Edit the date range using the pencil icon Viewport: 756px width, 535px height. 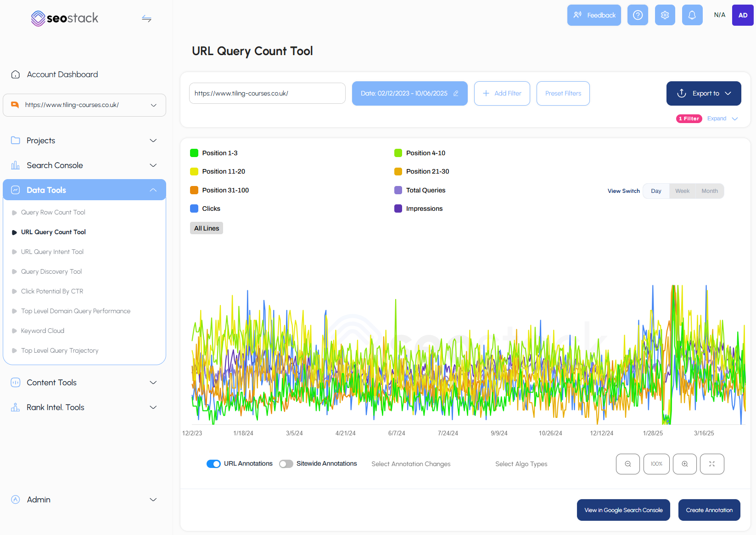pyautogui.click(x=455, y=93)
